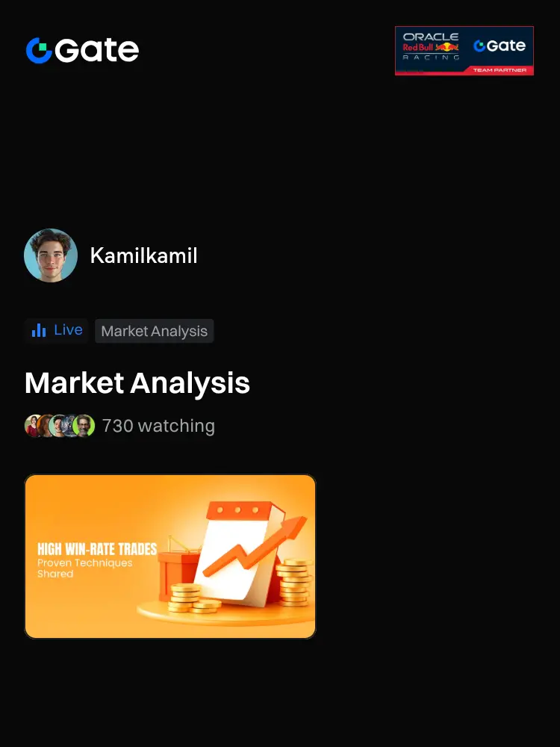The width and height of the screenshot is (560, 747).
Task: Open the Kamilkamil username link
Action: tap(144, 255)
